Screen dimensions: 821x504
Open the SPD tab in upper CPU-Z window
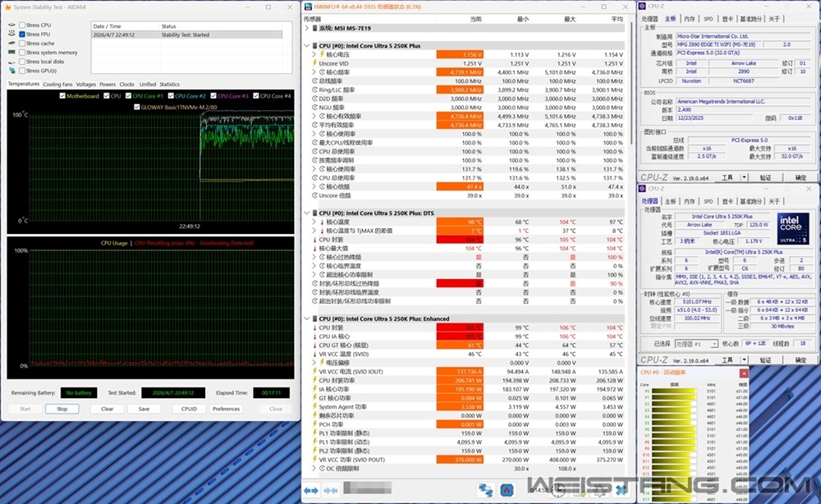[x=708, y=18]
